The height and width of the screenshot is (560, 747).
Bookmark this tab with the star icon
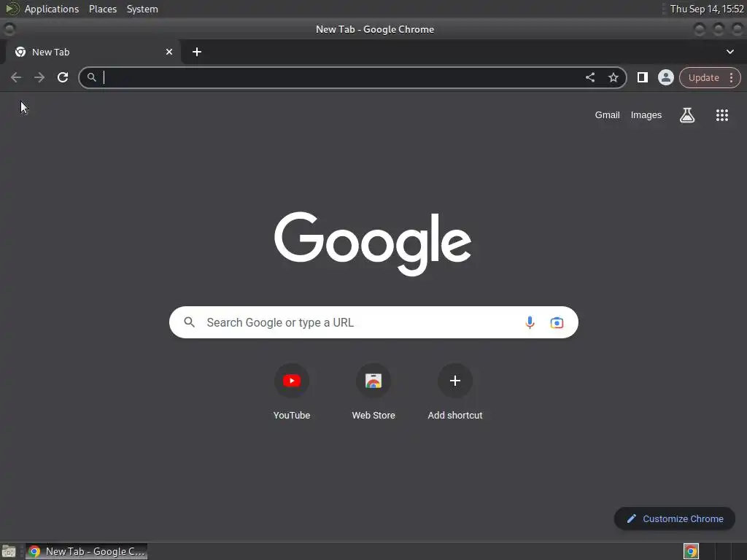(613, 77)
